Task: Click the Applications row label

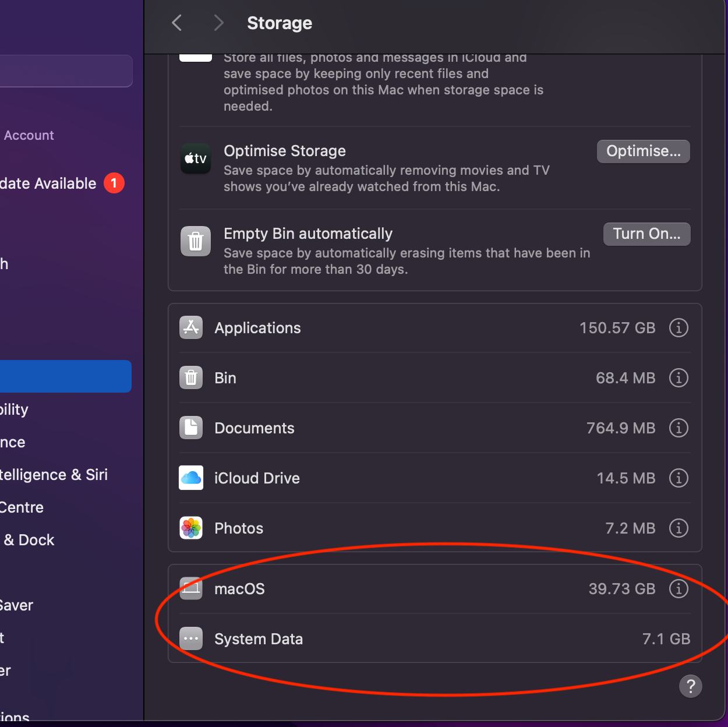Action: pos(257,328)
